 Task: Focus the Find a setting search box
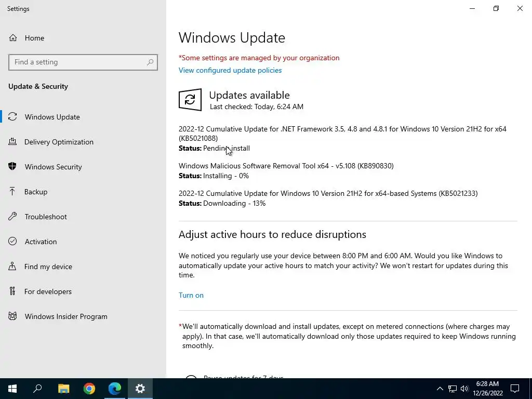[83, 62]
